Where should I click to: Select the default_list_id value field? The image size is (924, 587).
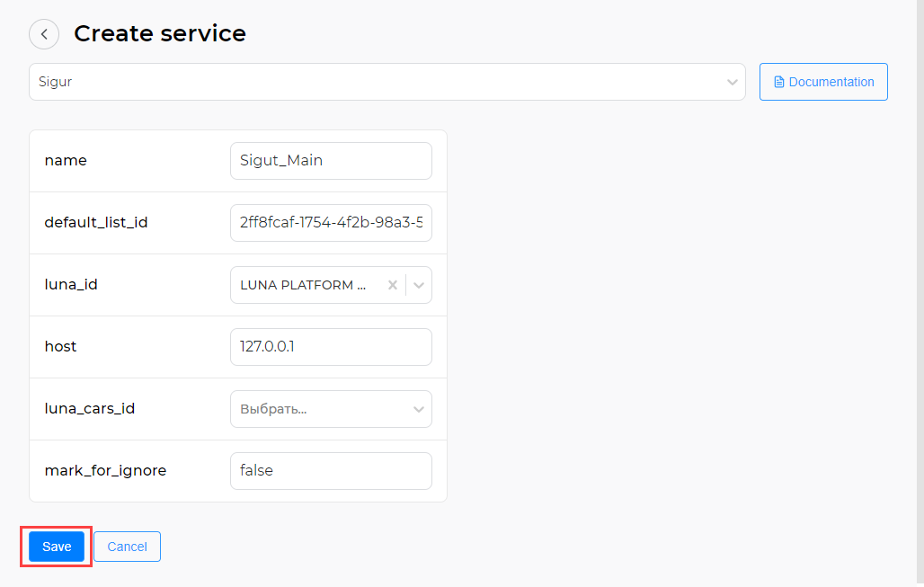[331, 222]
